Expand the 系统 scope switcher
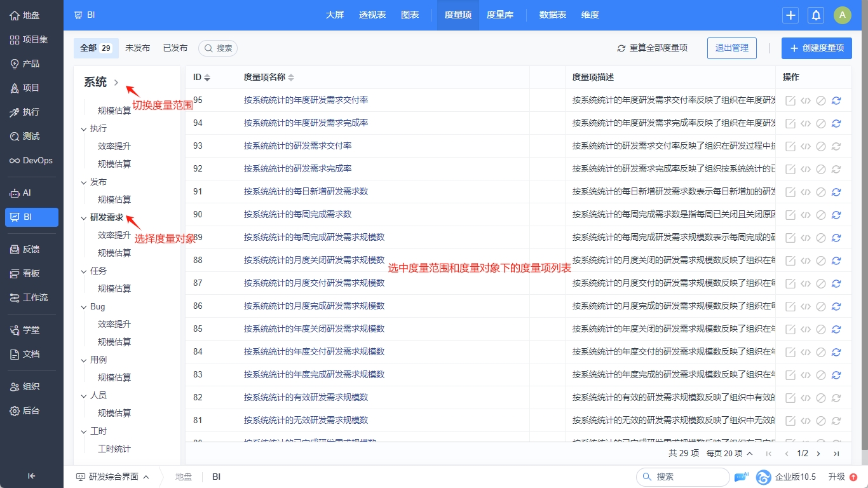Screen dimensions: 868x488 pyautogui.click(x=116, y=83)
